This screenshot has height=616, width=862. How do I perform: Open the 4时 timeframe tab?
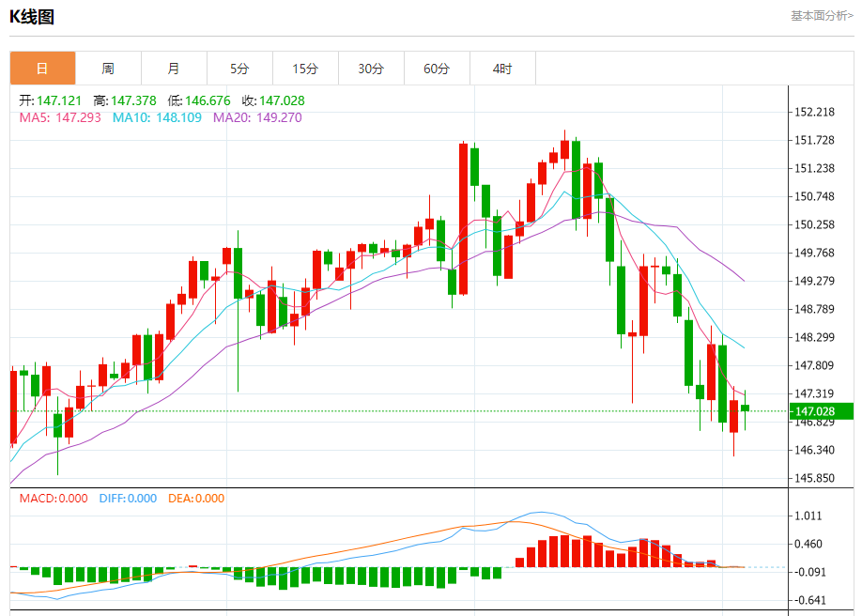coord(502,69)
